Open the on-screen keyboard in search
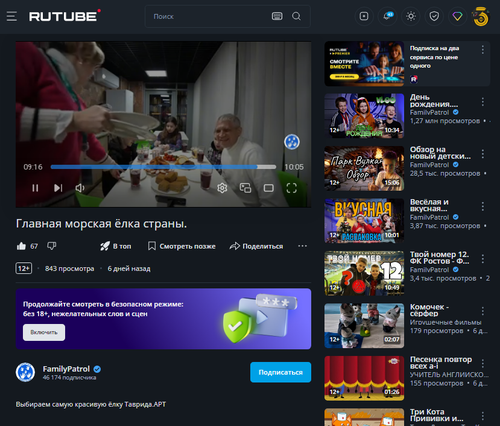 click(277, 16)
